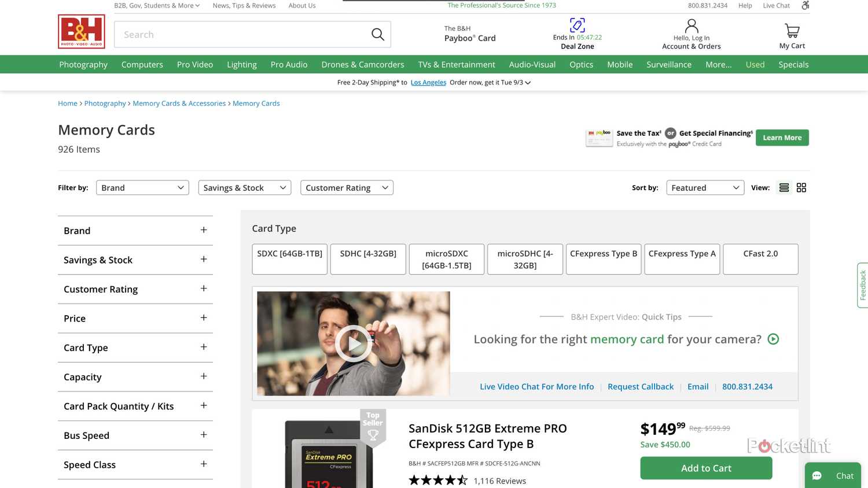Click the Account & Orders person icon
The height and width of the screenshot is (488, 868).
pyautogui.click(x=691, y=25)
